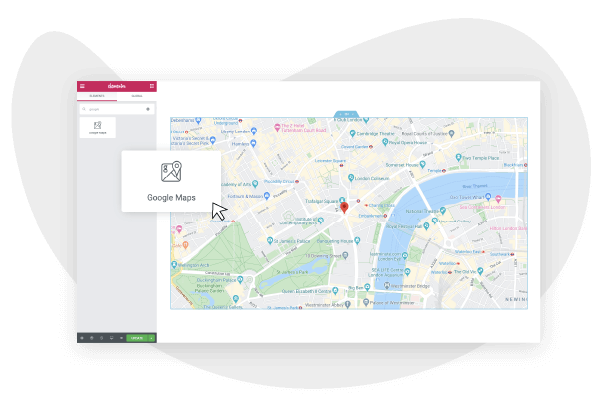Click the Queen Elizabeth II Centre marker

335,291
